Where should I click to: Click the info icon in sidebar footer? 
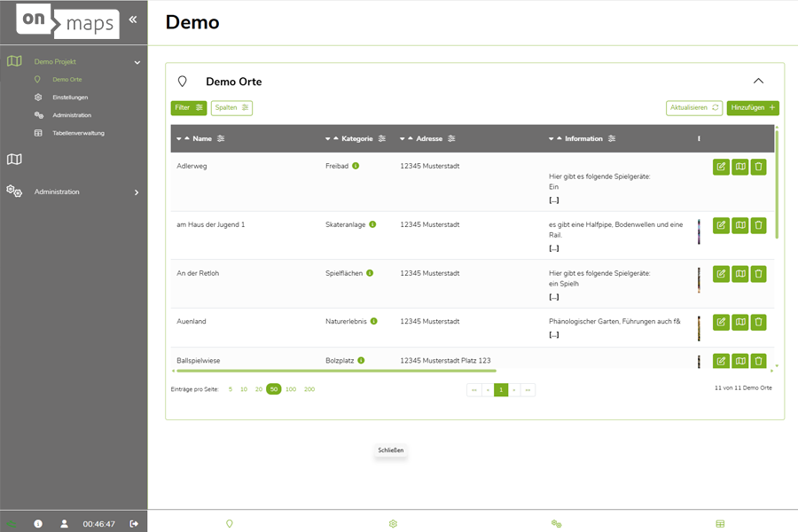coord(38,524)
